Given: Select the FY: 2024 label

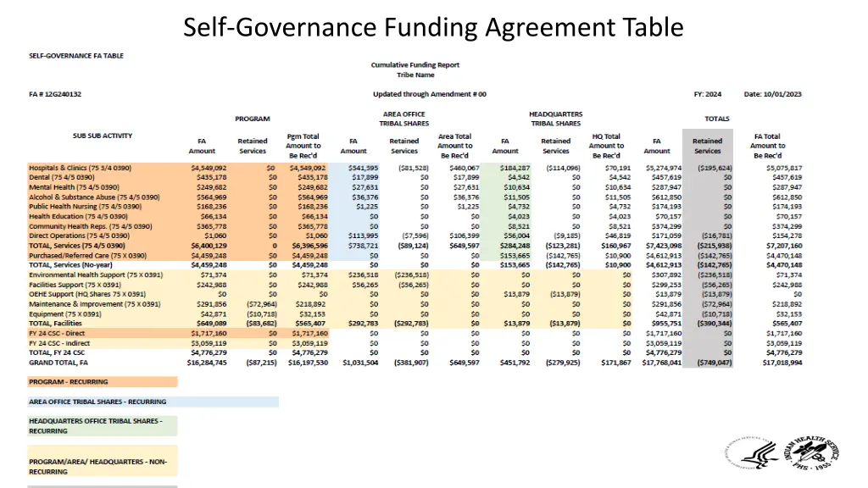Looking at the screenshot, I should pyautogui.click(x=708, y=94).
